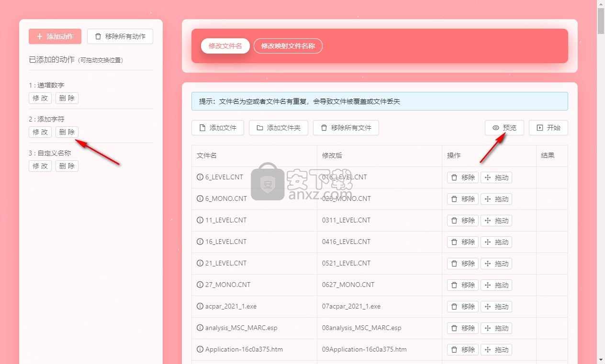The height and width of the screenshot is (364, 605).
Task: Click info icon beside Application-16c0a375.htm
Action: 200,349
